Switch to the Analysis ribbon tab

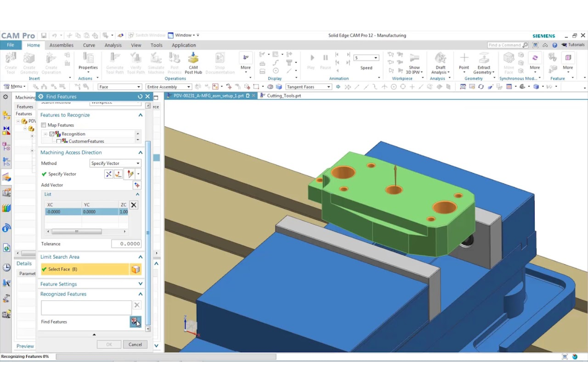pos(113,45)
